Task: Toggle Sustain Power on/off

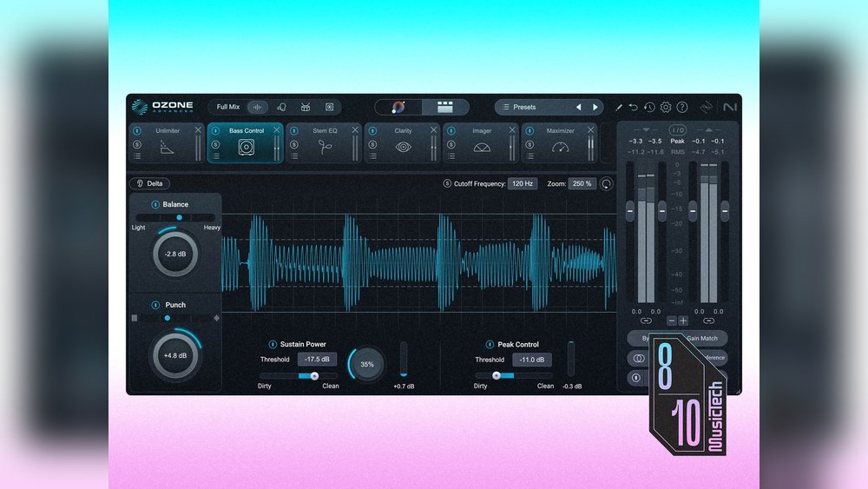Action: [273, 345]
